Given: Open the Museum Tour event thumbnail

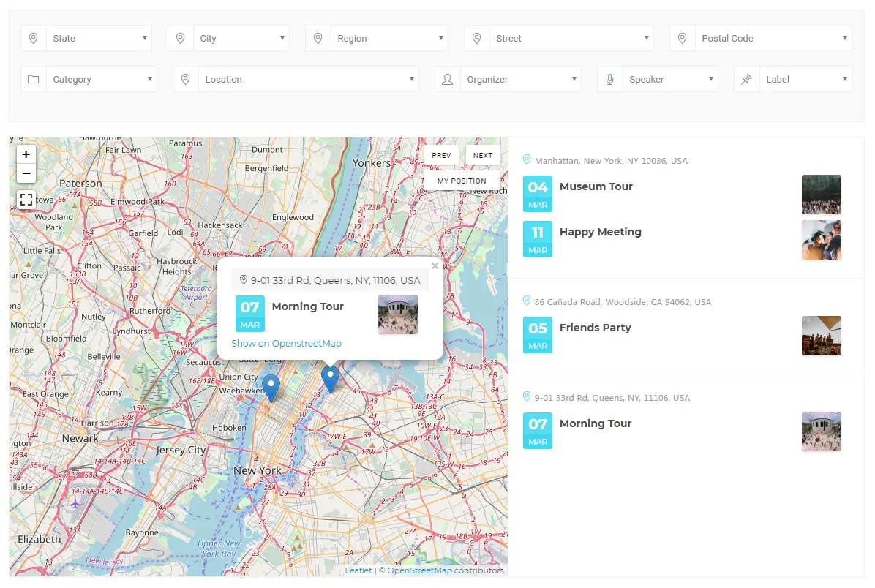Looking at the screenshot, I should point(821,195).
